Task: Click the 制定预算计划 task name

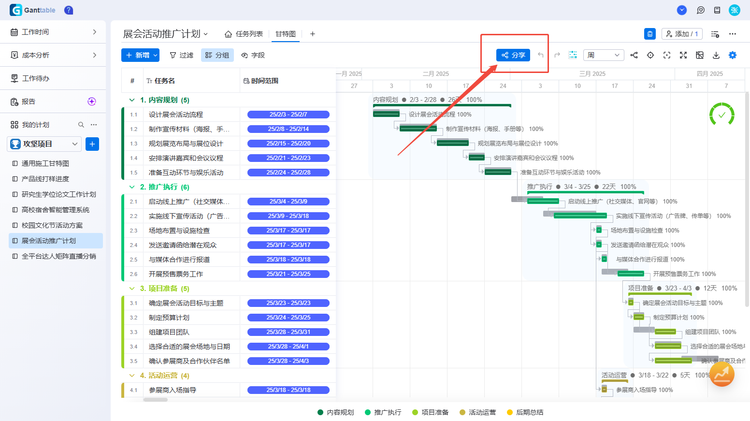Action: 169,317
